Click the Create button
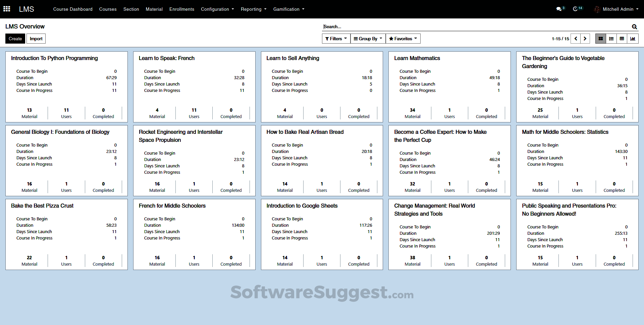 (x=15, y=38)
